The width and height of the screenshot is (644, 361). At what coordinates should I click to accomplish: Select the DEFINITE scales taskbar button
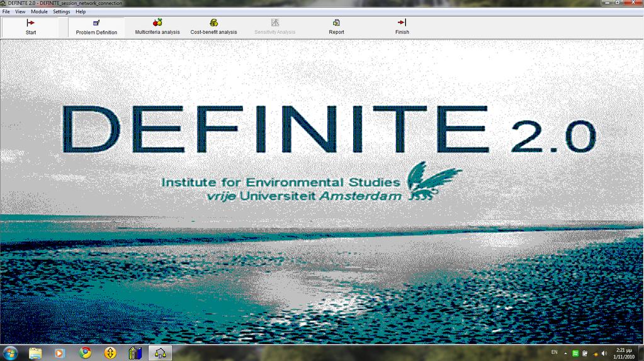tap(160, 353)
